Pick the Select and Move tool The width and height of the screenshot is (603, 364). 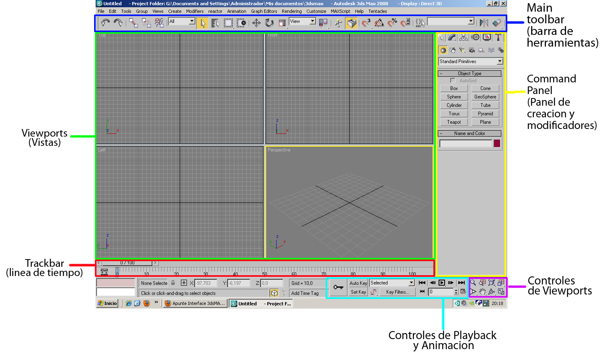256,23
